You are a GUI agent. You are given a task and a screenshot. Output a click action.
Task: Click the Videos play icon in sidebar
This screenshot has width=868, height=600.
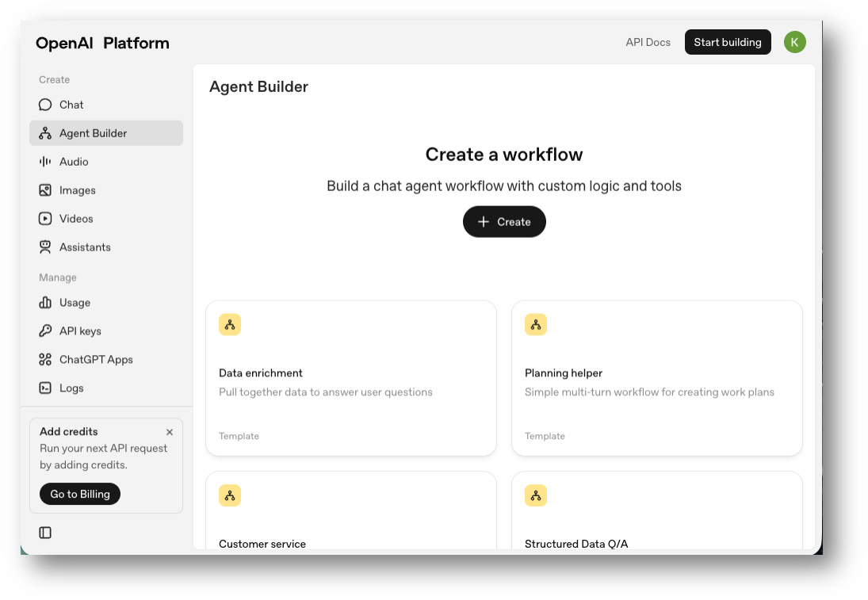point(45,219)
